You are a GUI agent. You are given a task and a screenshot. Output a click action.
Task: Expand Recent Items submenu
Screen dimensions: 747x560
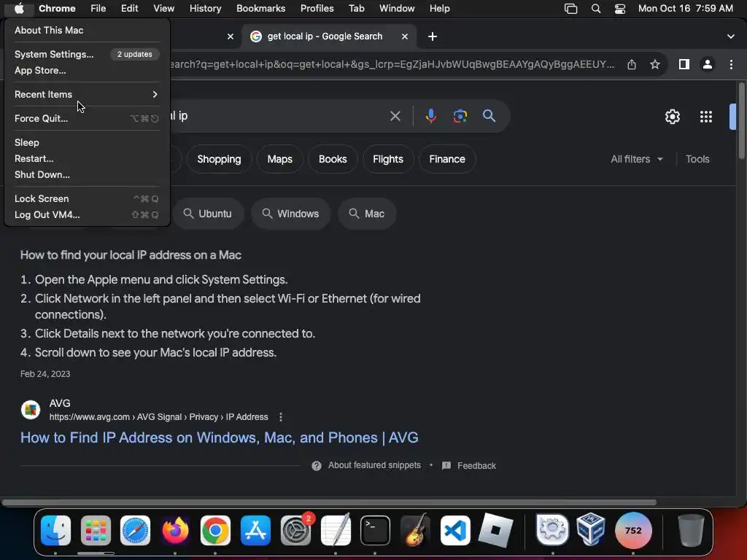tap(87, 94)
